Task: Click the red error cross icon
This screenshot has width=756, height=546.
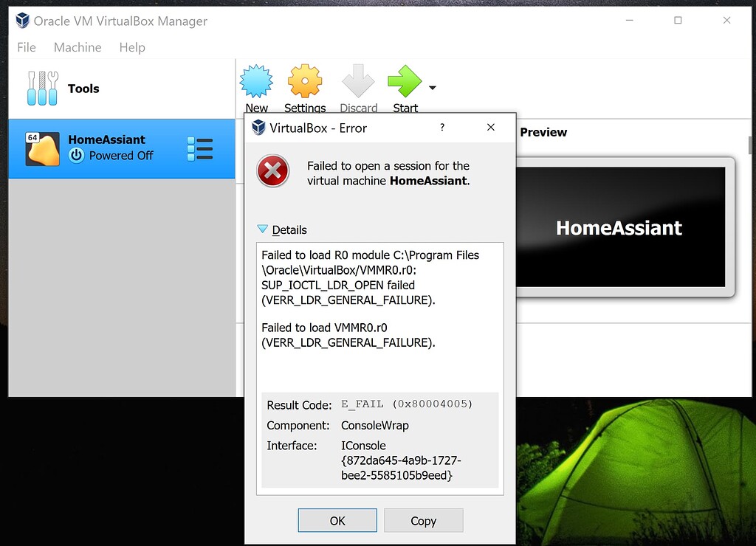Action: [x=273, y=170]
